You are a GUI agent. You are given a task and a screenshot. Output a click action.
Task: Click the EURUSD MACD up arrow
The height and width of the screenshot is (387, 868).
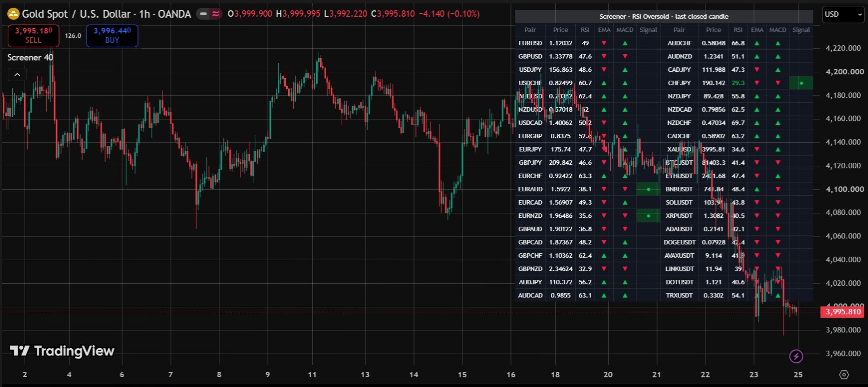tap(625, 43)
